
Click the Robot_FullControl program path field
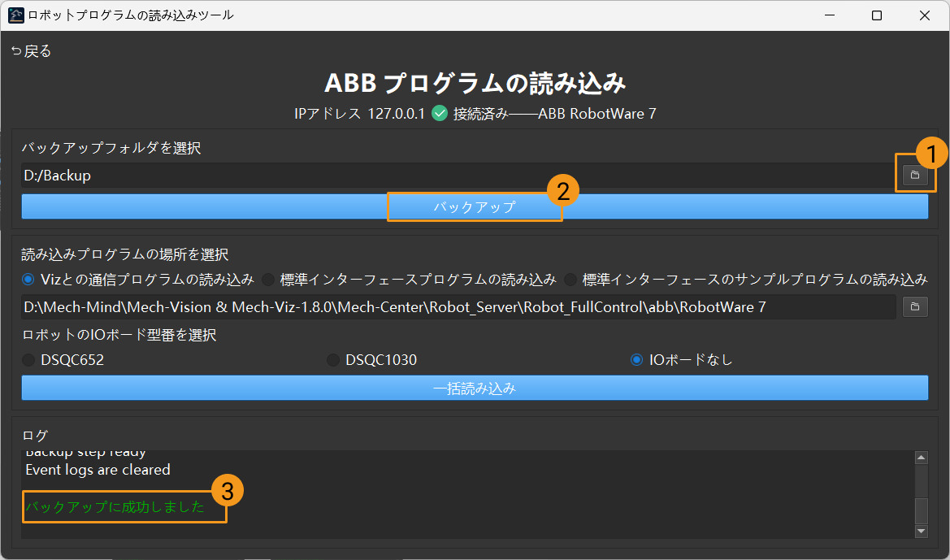(x=458, y=306)
